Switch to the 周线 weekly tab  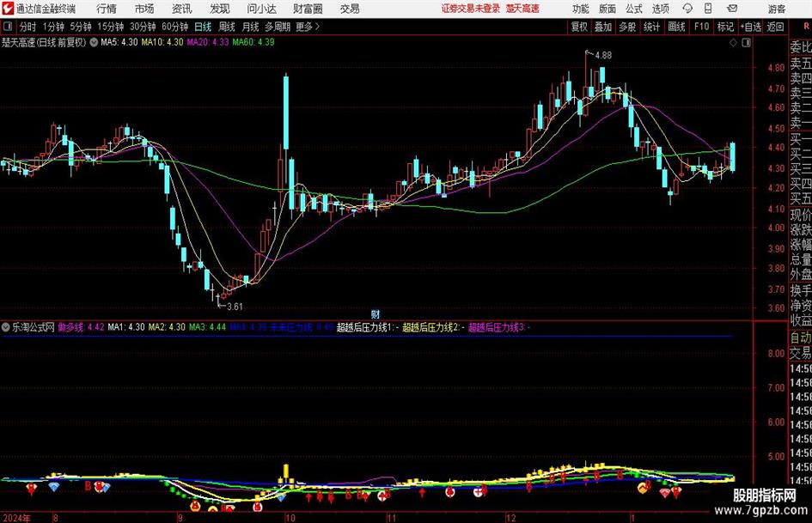tap(227, 27)
